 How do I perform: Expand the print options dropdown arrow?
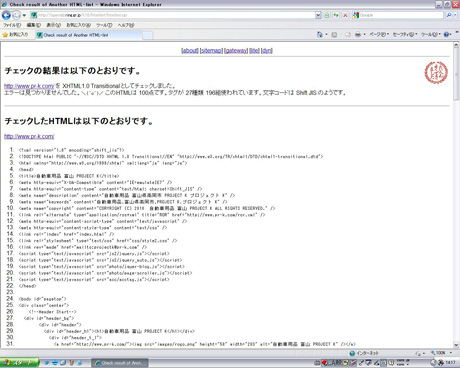point(364,34)
